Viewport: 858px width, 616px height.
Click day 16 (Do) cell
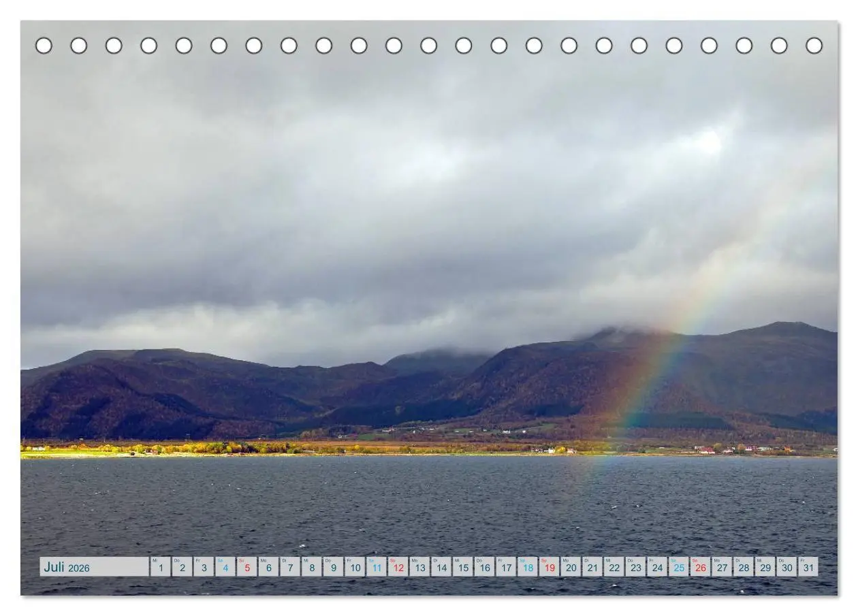pyautogui.click(x=485, y=566)
